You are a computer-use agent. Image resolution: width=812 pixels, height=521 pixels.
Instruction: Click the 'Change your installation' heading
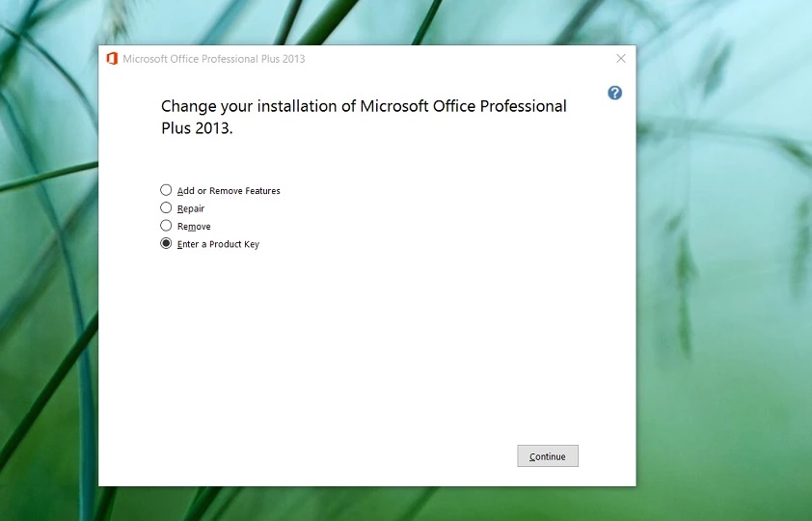tap(364, 117)
